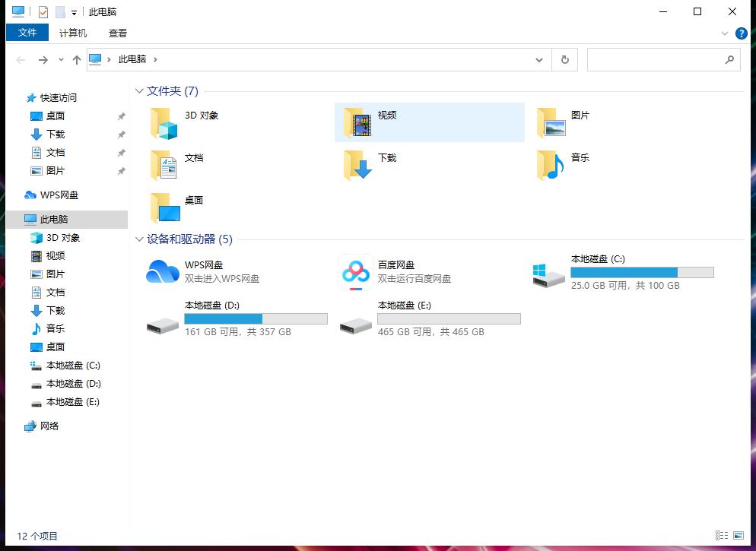Click the computer icon in address bar
The height and width of the screenshot is (551, 756).
click(x=96, y=59)
